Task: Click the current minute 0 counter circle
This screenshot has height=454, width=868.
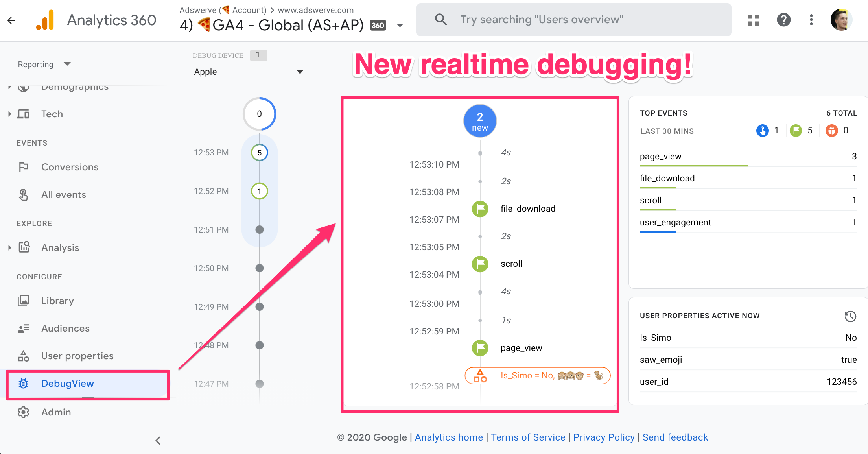Action: (259, 114)
